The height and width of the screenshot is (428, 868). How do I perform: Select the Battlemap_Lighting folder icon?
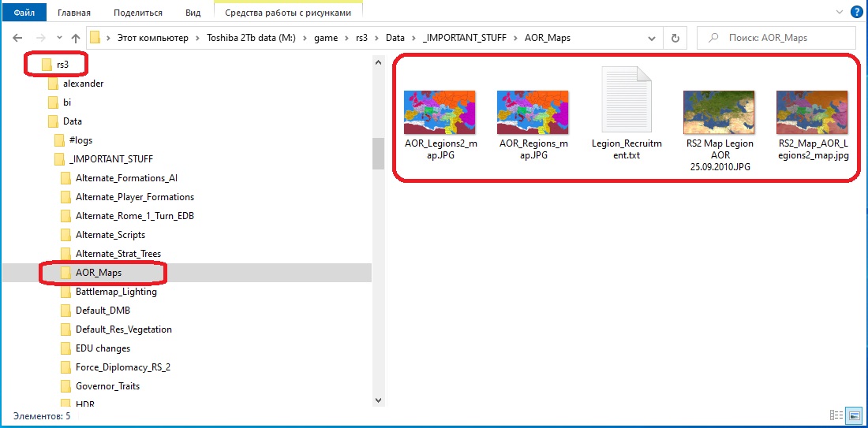(66, 292)
